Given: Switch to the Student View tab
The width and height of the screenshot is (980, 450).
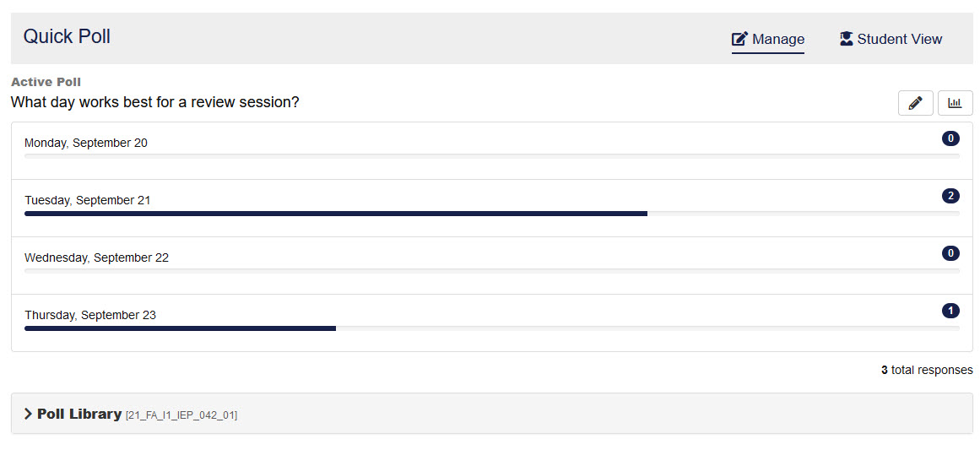Looking at the screenshot, I should pyautogui.click(x=891, y=39).
